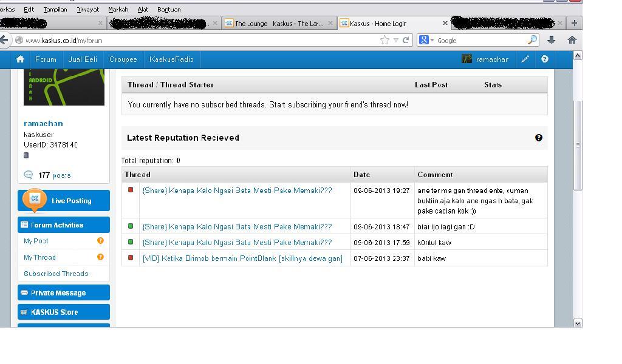Click the date cell '07-06-2013 23:37'

click(x=382, y=258)
